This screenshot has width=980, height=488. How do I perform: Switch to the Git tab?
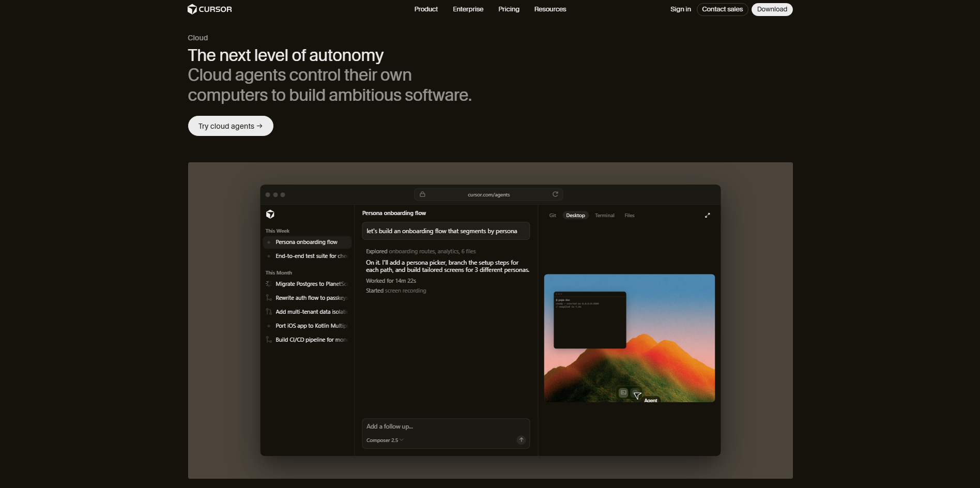(553, 216)
